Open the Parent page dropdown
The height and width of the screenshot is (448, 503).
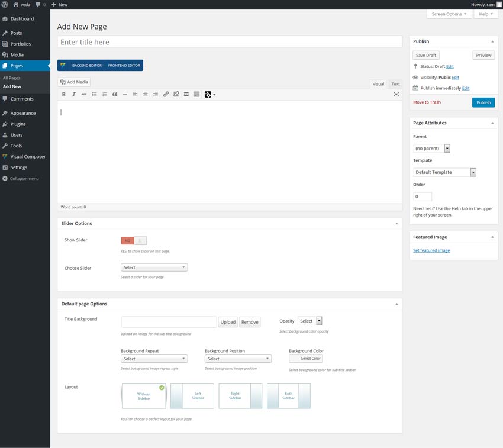pos(431,148)
